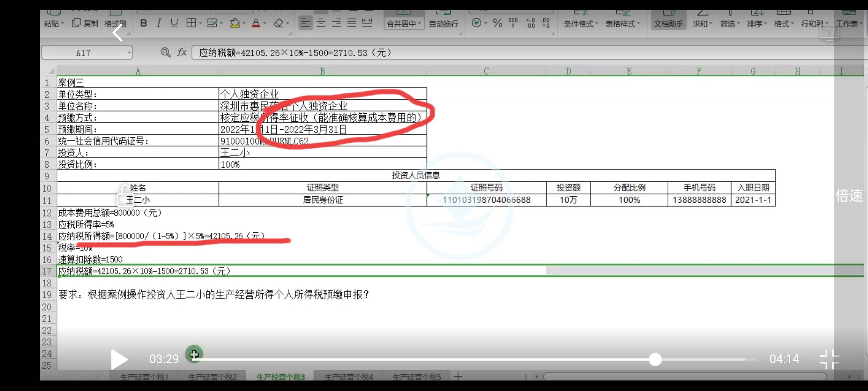Open the playback speed option
The image size is (868, 391).
[849, 195]
